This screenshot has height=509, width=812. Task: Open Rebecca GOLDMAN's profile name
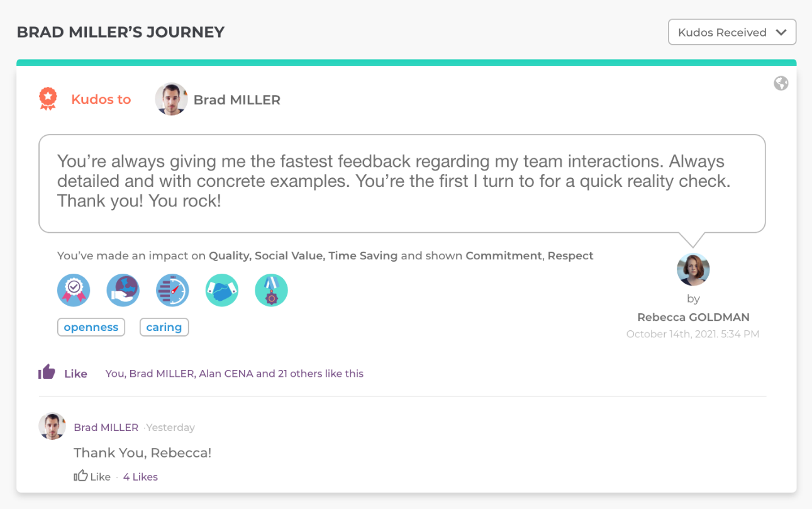(x=693, y=317)
